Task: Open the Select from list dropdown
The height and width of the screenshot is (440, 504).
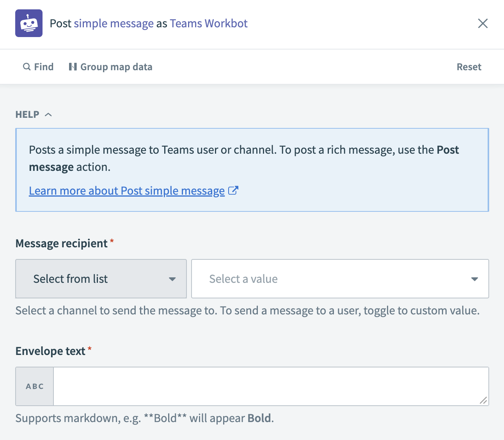Action: point(101,279)
